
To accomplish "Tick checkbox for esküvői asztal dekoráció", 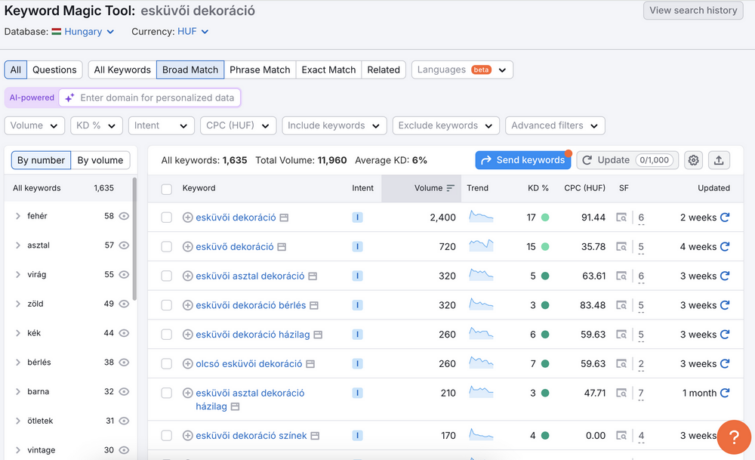I will [x=167, y=276].
